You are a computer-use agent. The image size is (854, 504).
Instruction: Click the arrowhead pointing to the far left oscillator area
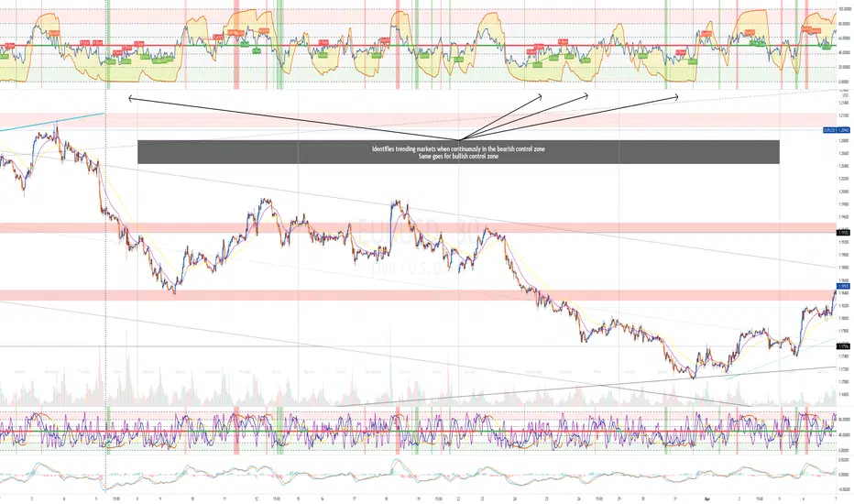129,98
